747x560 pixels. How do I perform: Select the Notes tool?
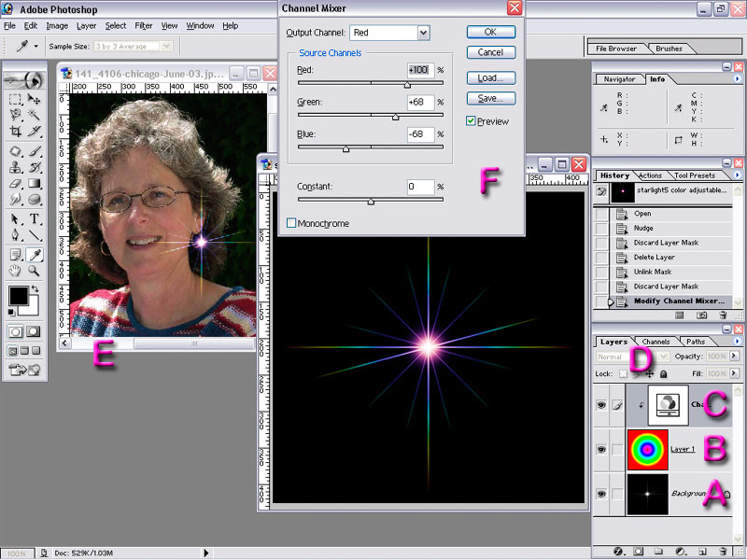coord(15,255)
